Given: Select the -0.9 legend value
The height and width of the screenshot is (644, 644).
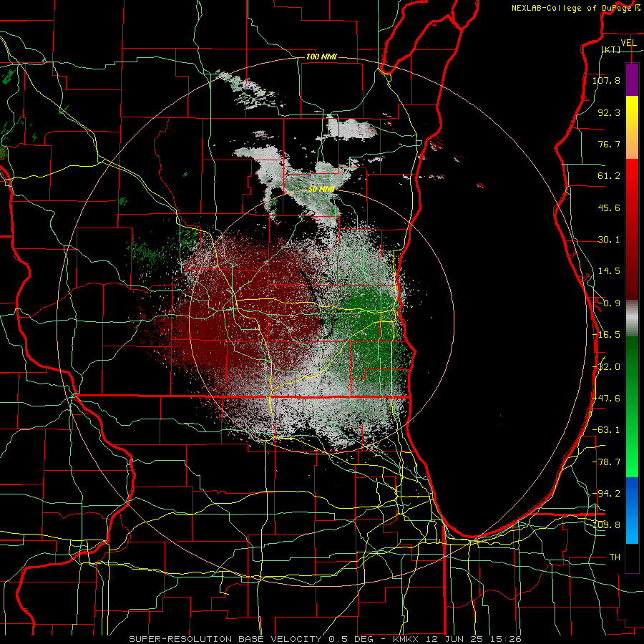Looking at the screenshot, I should point(609,303).
